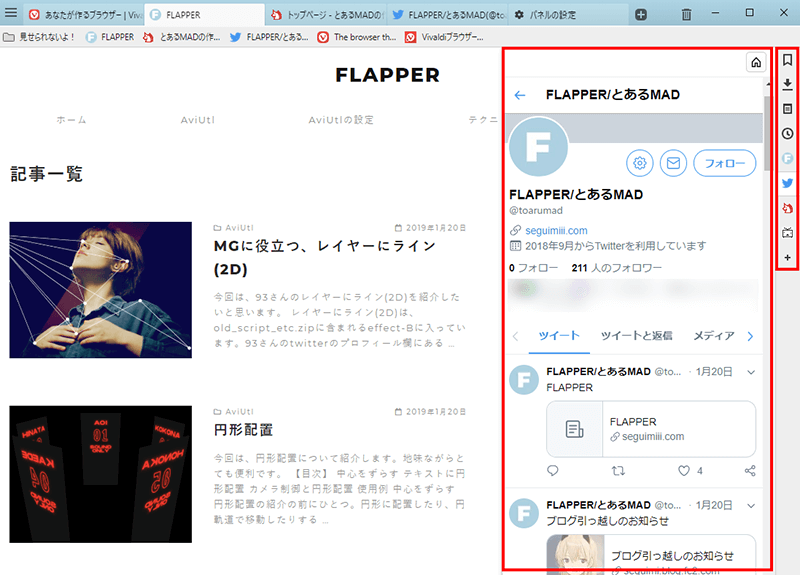
Task: Go back with the Twitter back arrow
Action: pyautogui.click(x=520, y=95)
